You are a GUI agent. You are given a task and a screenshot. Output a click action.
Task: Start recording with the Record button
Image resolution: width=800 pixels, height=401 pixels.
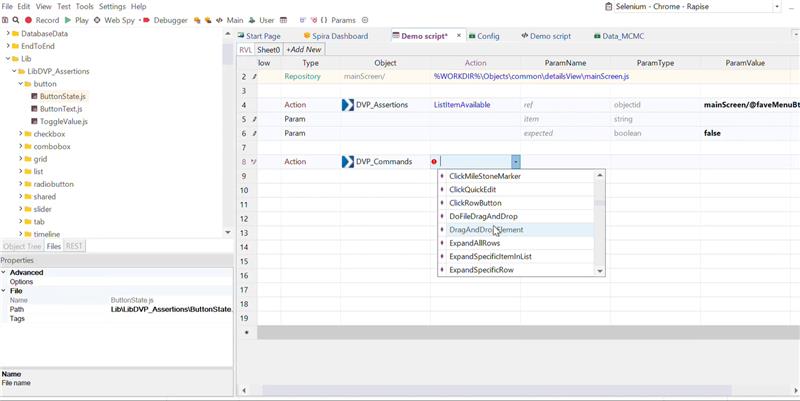coord(42,20)
